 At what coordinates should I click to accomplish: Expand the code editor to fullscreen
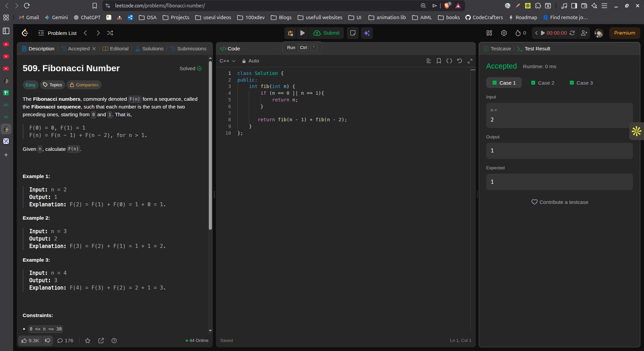click(470, 61)
